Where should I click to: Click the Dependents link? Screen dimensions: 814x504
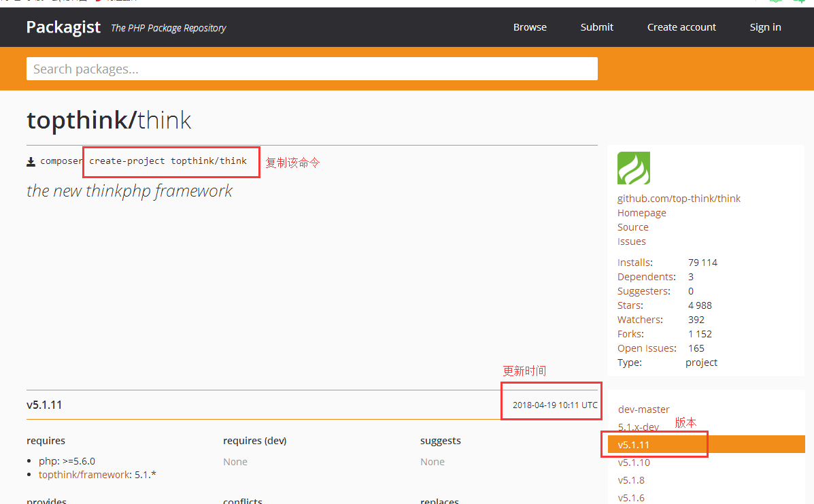click(646, 277)
